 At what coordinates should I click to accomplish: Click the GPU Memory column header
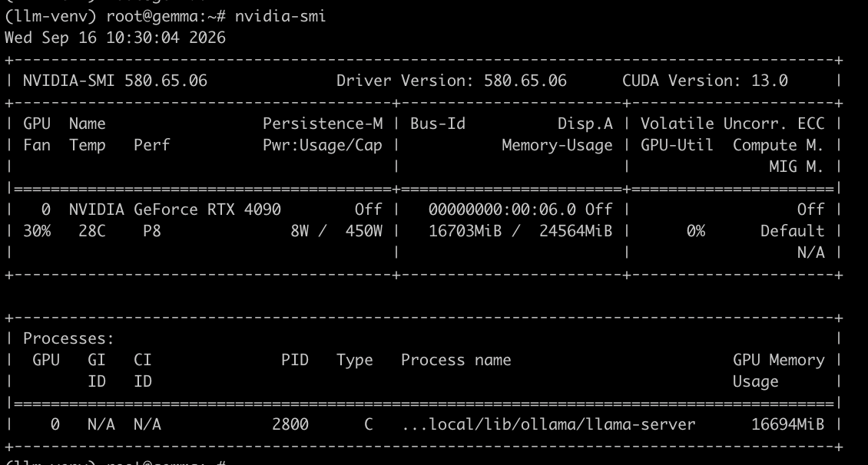click(x=779, y=360)
